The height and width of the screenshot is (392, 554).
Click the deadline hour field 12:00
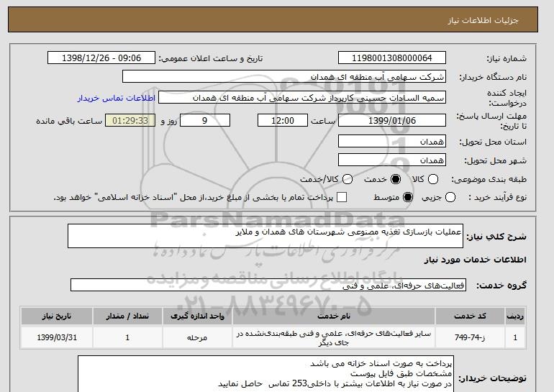(283, 120)
